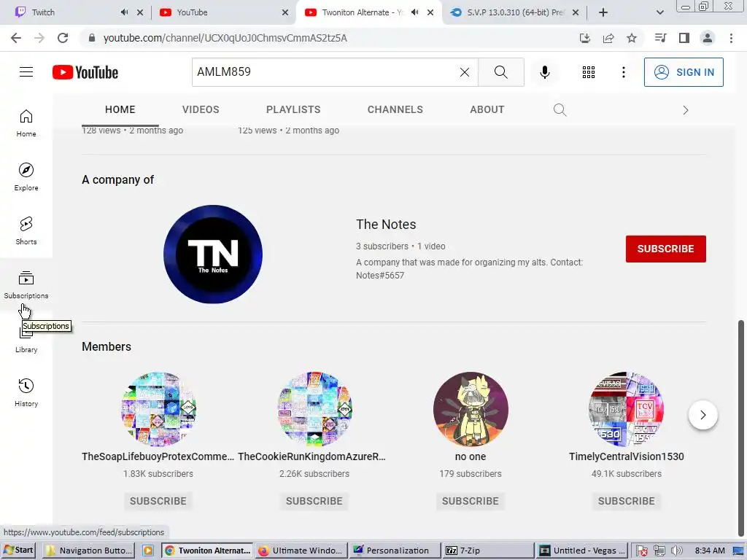Image resolution: width=747 pixels, height=560 pixels.
Task: Toggle browser side panel
Action: click(684, 38)
